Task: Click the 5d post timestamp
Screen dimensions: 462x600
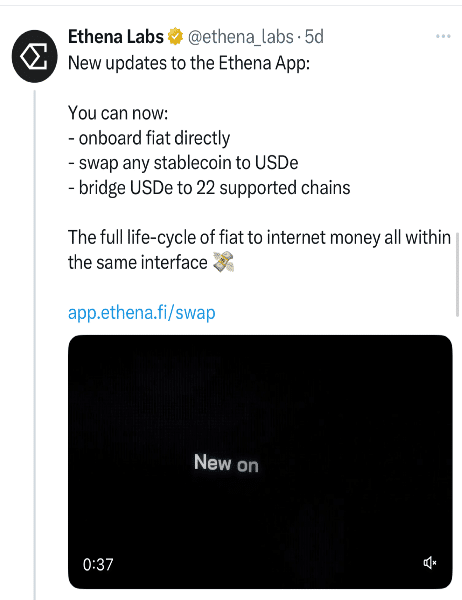Action: (314, 37)
